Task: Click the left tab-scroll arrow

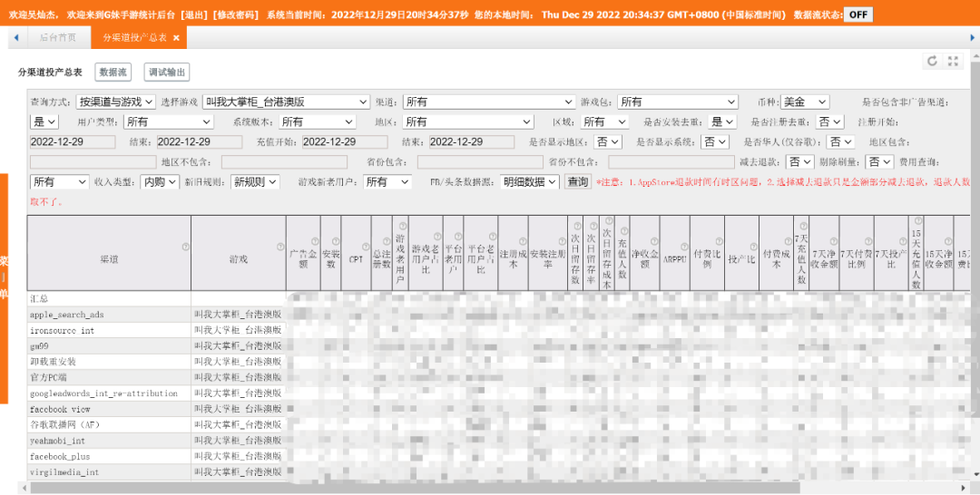Action: coord(16,37)
